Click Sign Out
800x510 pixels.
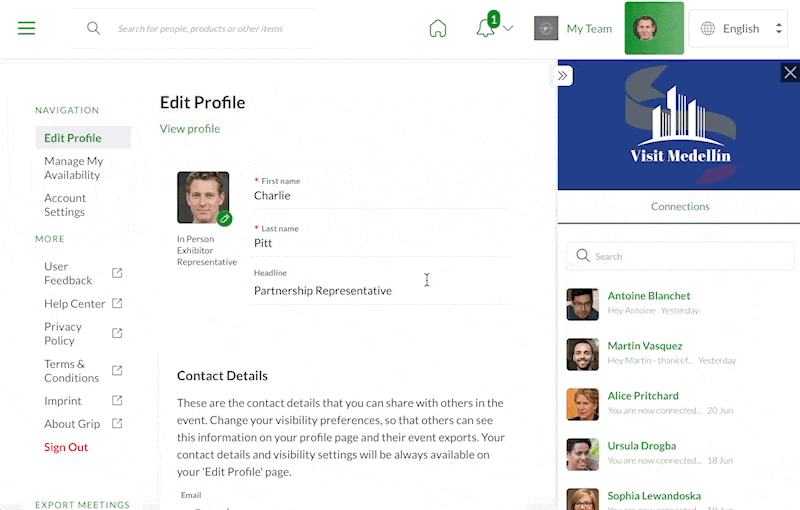click(x=66, y=447)
